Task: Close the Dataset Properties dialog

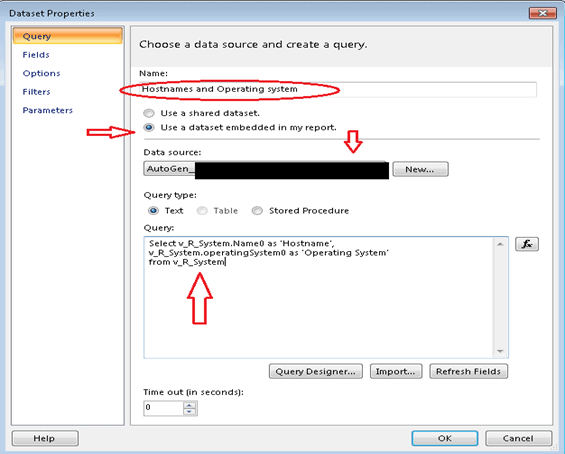Action: (542, 13)
